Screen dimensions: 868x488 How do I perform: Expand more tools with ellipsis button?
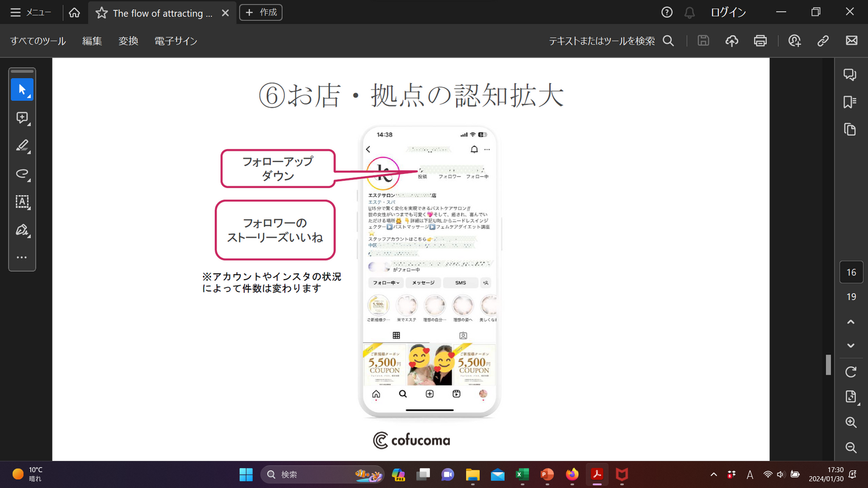(x=22, y=258)
